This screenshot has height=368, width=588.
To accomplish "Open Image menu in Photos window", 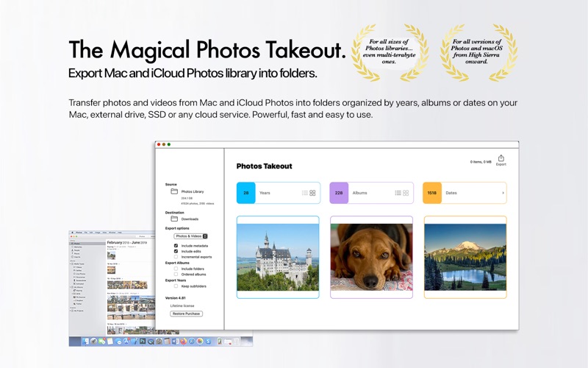I will click(x=98, y=233).
